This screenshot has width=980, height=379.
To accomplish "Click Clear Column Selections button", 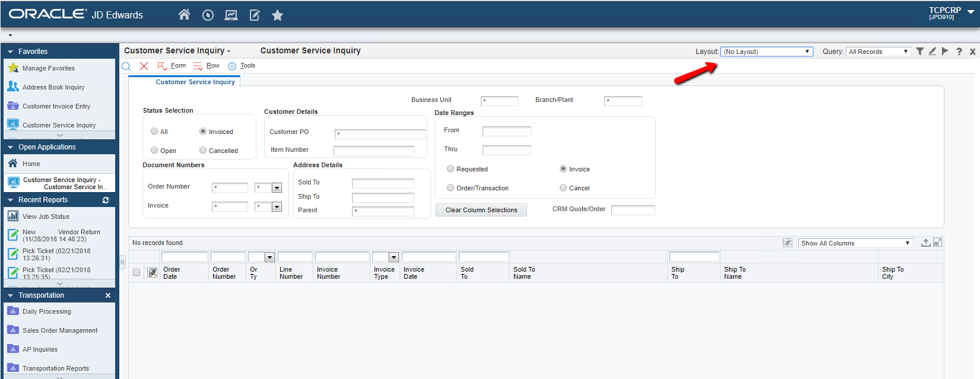I will [481, 210].
